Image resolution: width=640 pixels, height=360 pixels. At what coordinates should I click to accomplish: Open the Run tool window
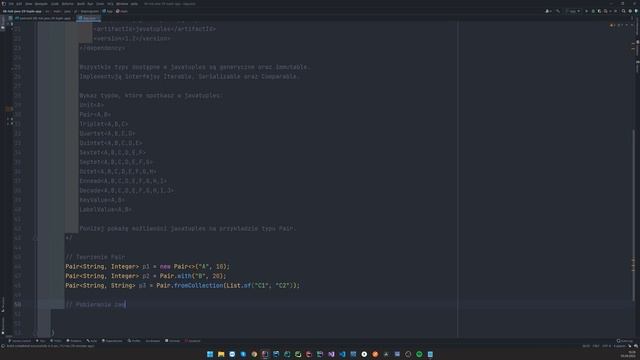point(41,341)
